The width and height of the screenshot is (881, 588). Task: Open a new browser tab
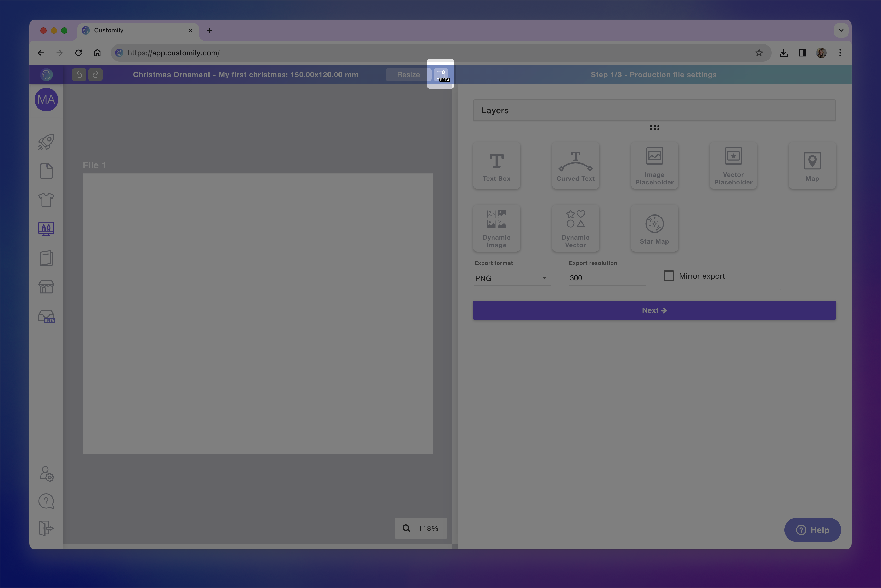pos(209,30)
